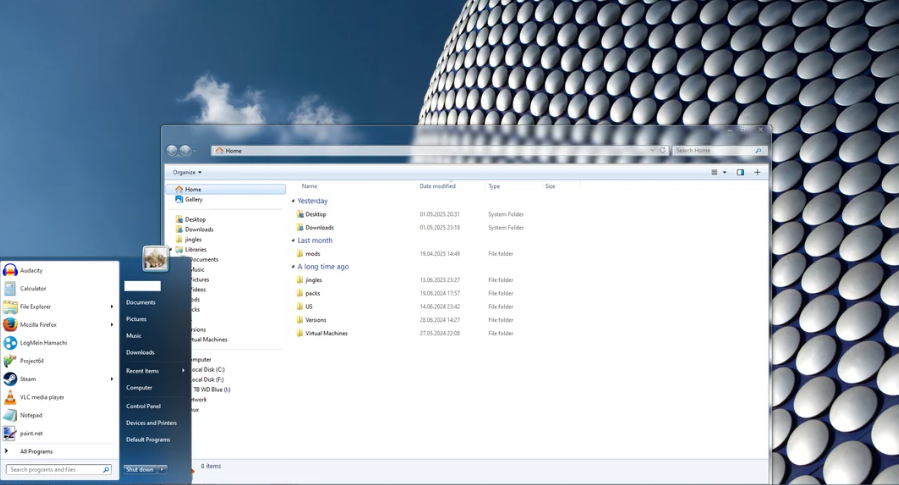Open LogMeIn Hamachi from the Start menu

click(60, 343)
